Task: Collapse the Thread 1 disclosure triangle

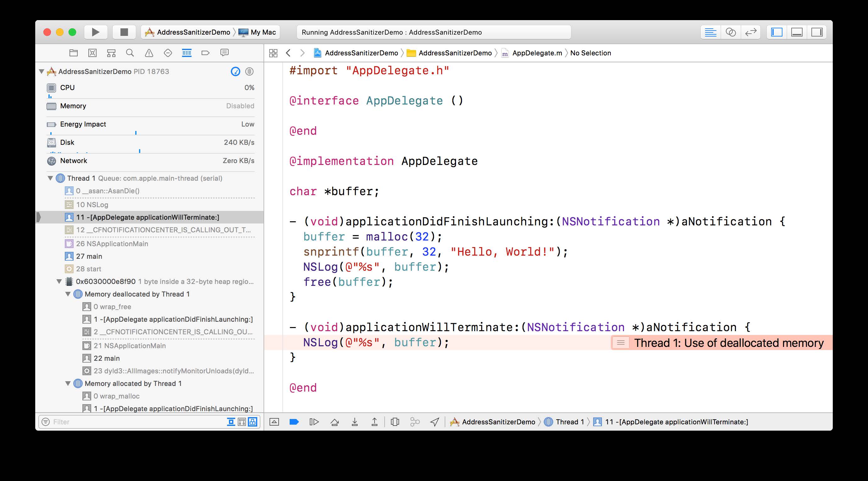Action: pyautogui.click(x=50, y=178)
